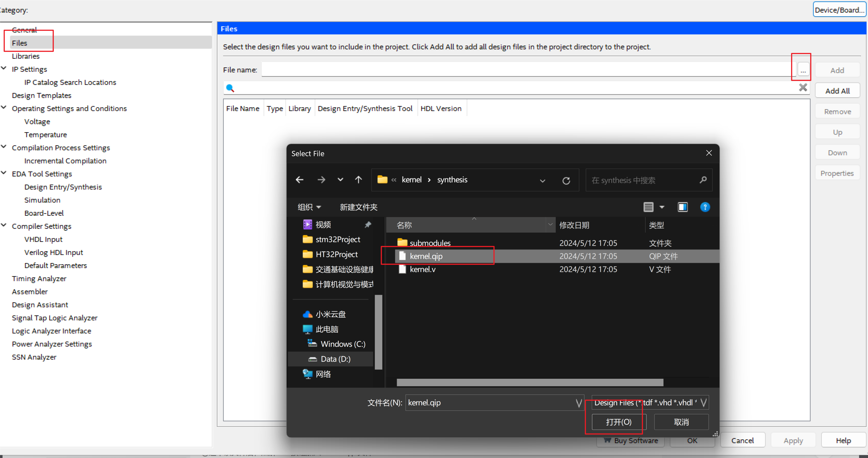The image size is (868, 458).
Task: Select the kernel.v file
Action: click(x=422, y=269)
